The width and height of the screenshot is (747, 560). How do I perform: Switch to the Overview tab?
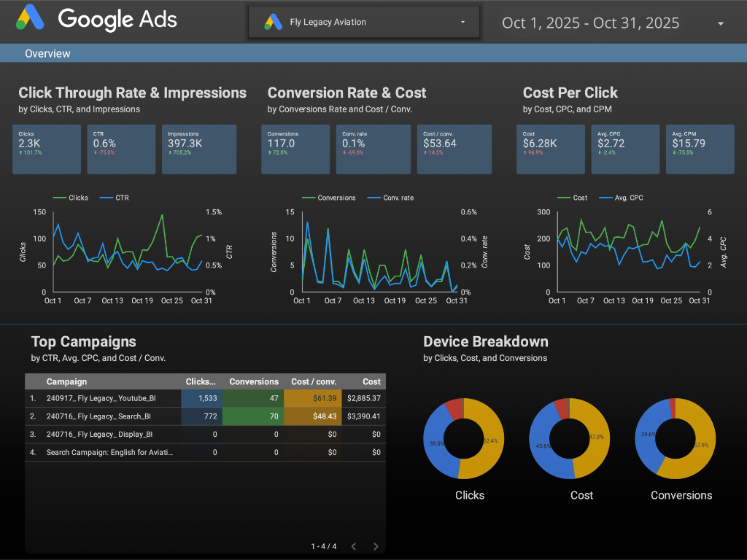click(47, 53)
